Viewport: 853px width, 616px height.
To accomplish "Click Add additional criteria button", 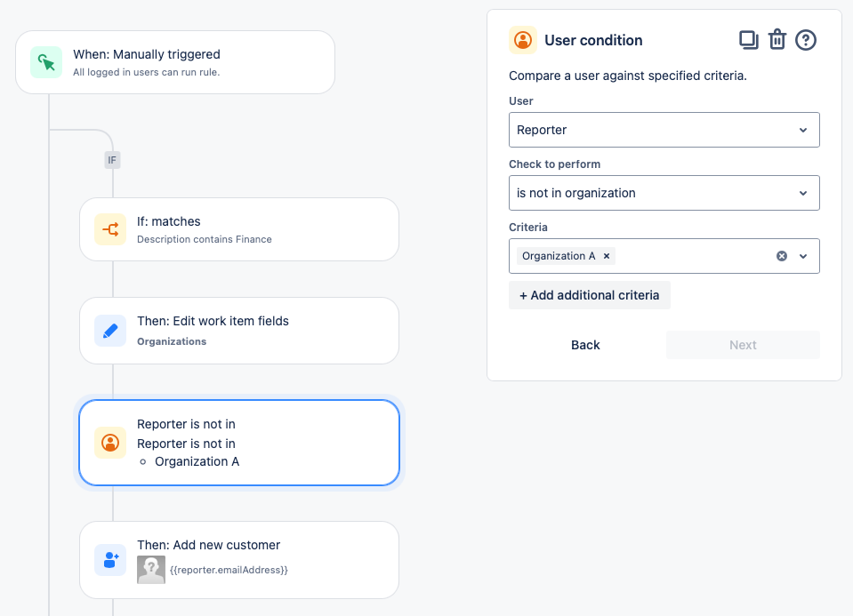I will click(x=589, y=295).
